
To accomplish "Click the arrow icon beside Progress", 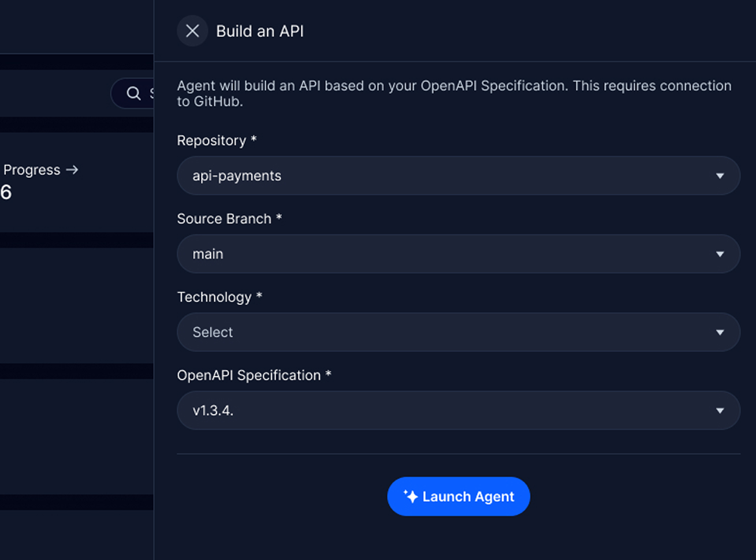I will point(72,170).
